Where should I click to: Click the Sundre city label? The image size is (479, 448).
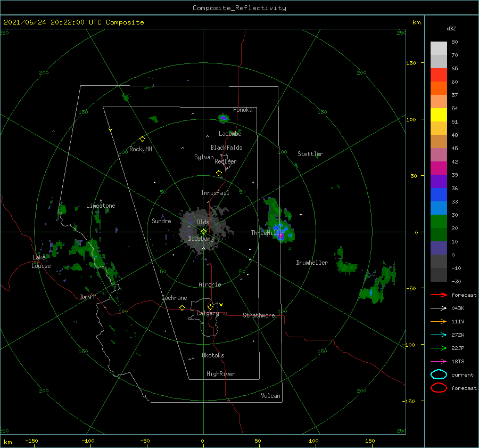162,221
